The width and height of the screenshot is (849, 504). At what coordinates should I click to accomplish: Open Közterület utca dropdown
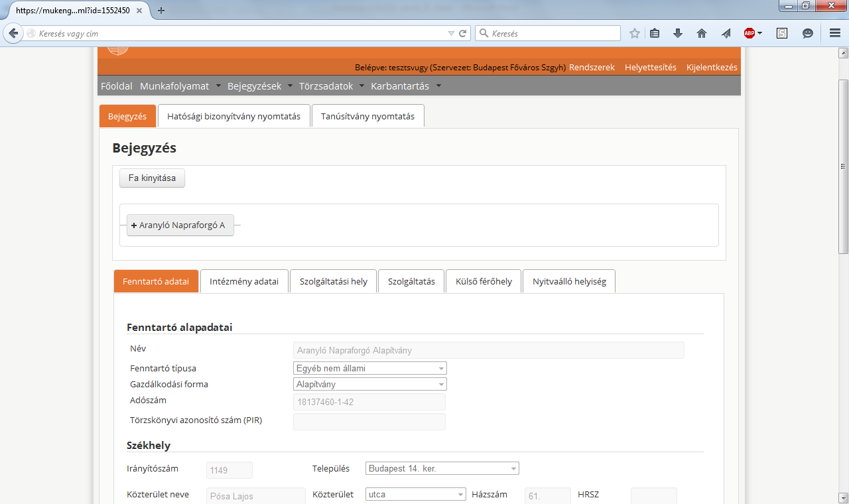click(416, 494)
